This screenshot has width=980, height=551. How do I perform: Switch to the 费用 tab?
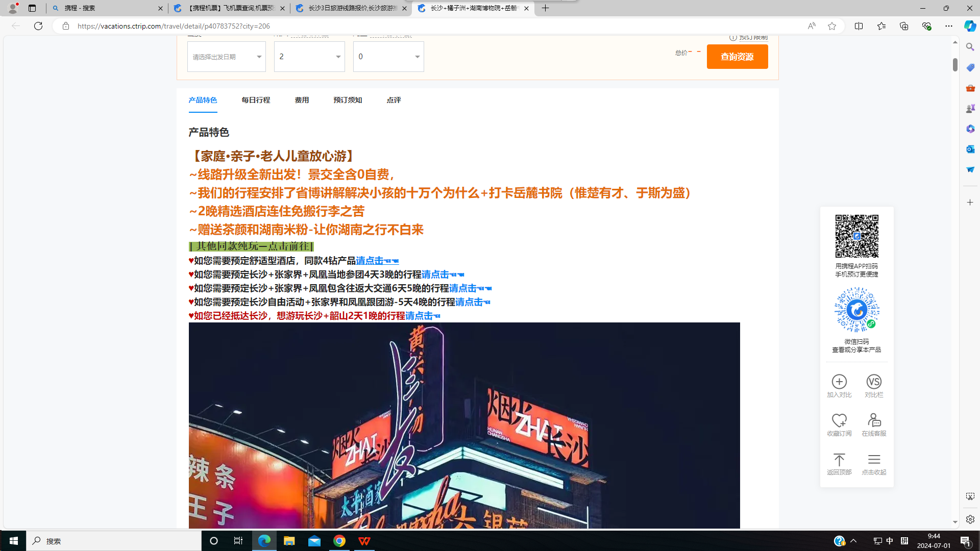(x=302, y=100)
